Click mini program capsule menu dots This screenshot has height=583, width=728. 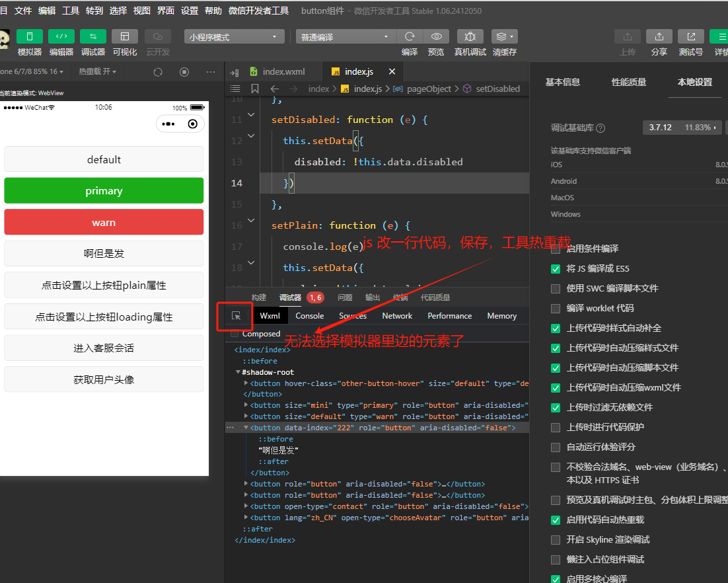[168, 124]
